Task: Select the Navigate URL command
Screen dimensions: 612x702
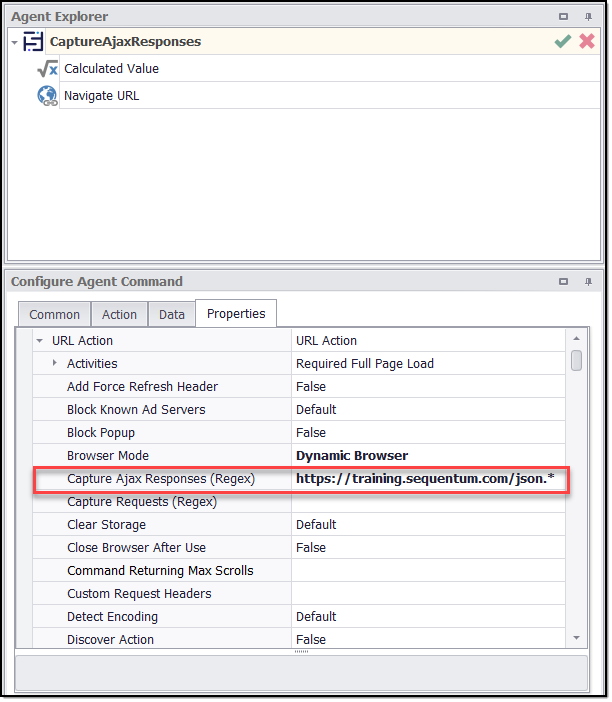Action: tap(102, 96)
